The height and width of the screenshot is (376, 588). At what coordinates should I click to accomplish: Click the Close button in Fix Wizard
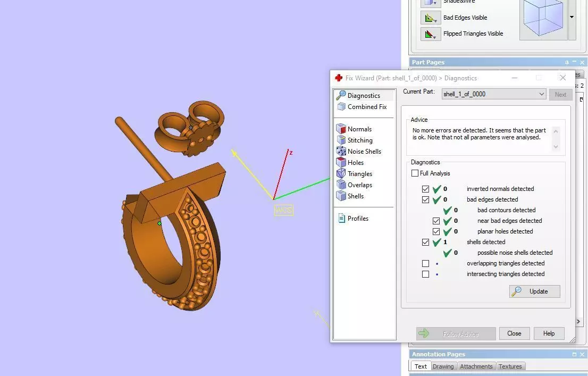514,333
